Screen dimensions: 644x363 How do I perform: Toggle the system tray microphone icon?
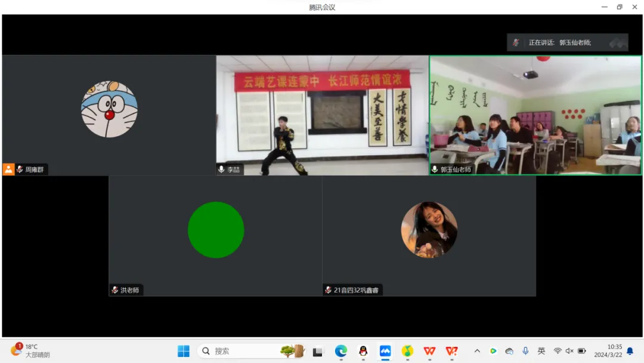525,351
